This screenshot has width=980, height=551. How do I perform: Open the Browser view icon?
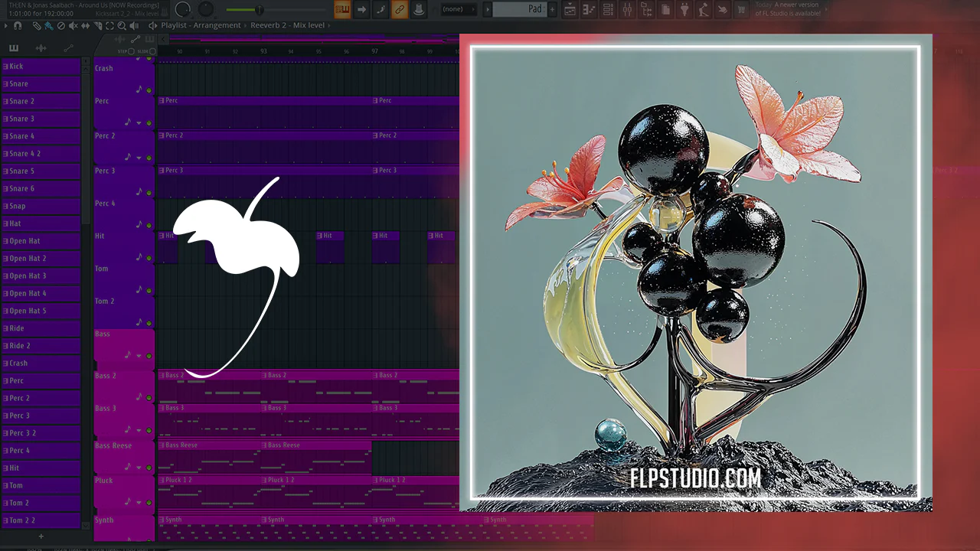[646, 10]
